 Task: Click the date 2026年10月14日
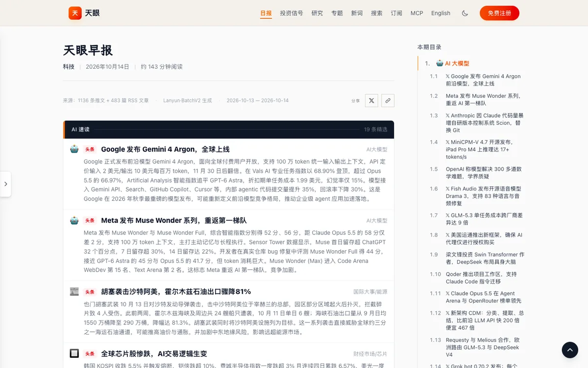(x=107, y=67)
